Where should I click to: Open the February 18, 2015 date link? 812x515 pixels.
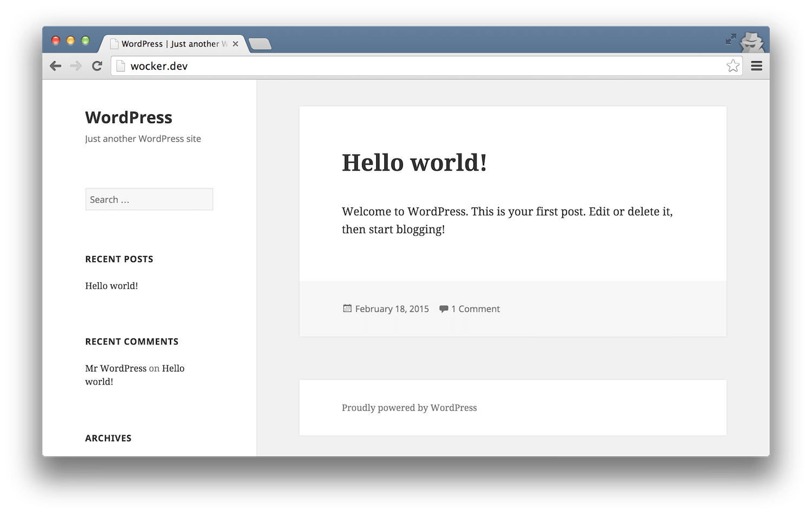[392, 309]
